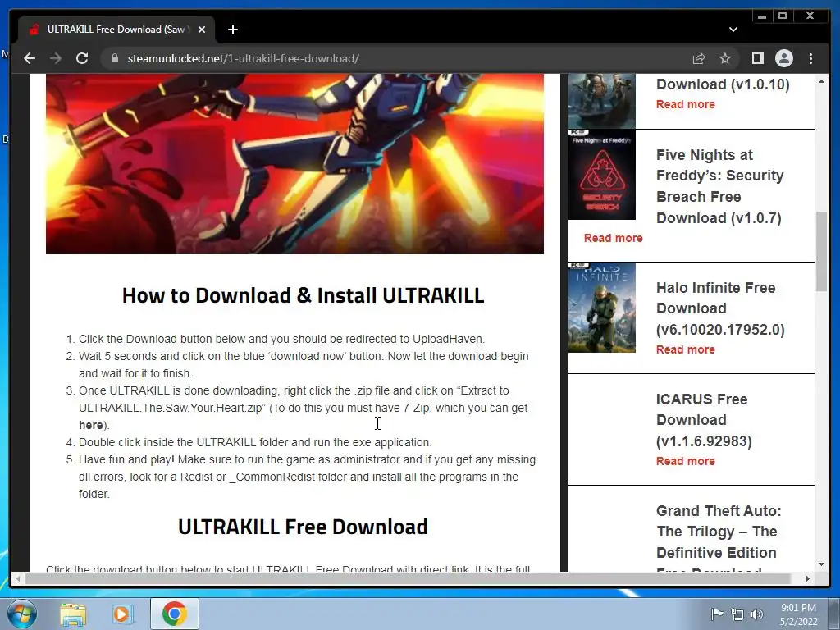The image size is (840, 630).
Task: Open Halo Infinite Free Download link
Action: (x=720, y=308)
